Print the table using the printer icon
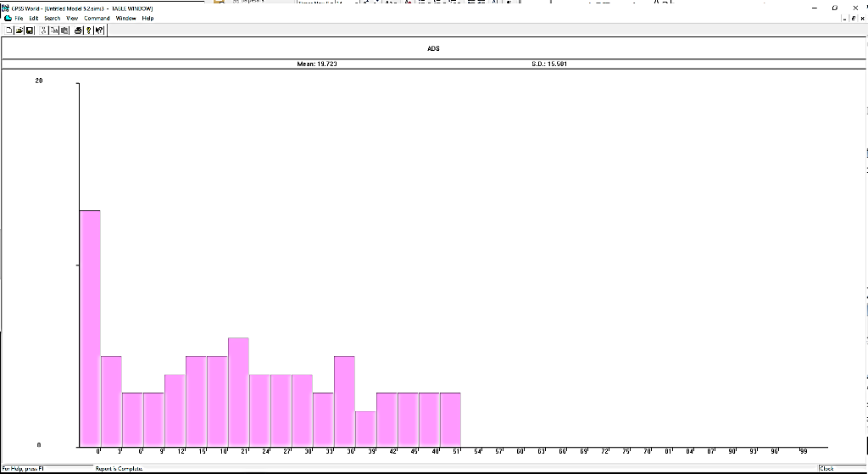This screenshot has width=868, height=474. click(78, 31)
